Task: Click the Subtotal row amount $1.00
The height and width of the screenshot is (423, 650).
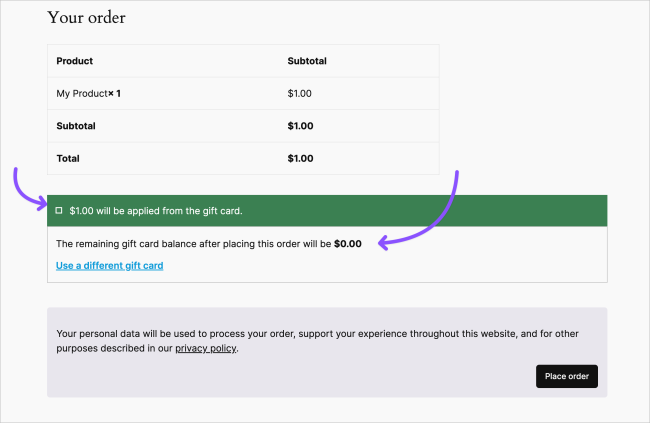Action: point(300,126)
